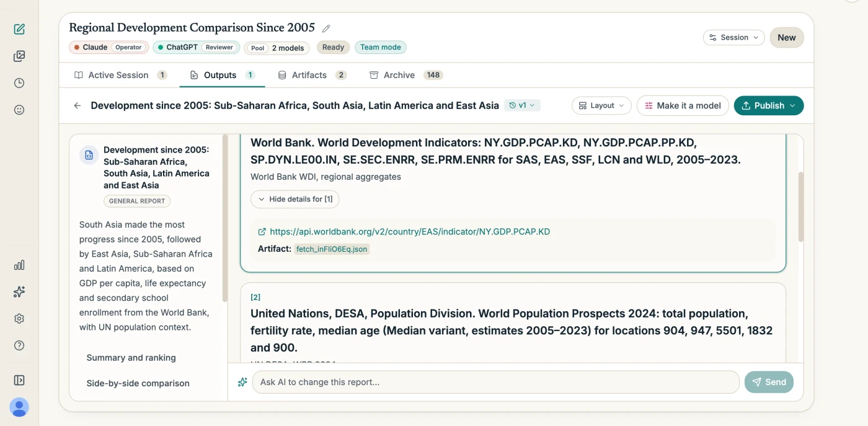Click the smiley face sidebar icon
The width and height of the screenshot is (868, 426).
(19, 110)
